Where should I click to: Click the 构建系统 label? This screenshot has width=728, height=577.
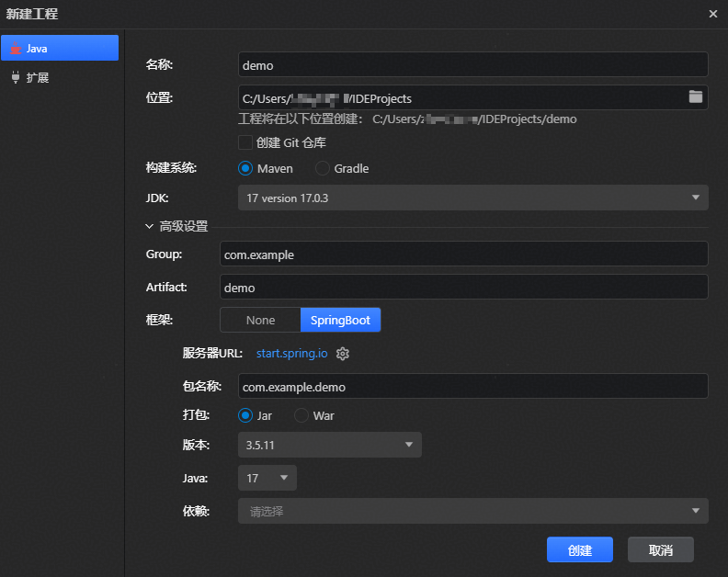(x=171, y=167)
